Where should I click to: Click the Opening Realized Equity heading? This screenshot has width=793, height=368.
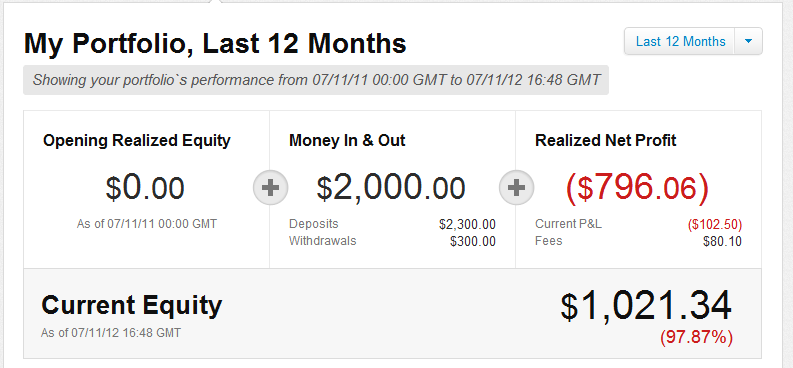(x=137, y=141)
